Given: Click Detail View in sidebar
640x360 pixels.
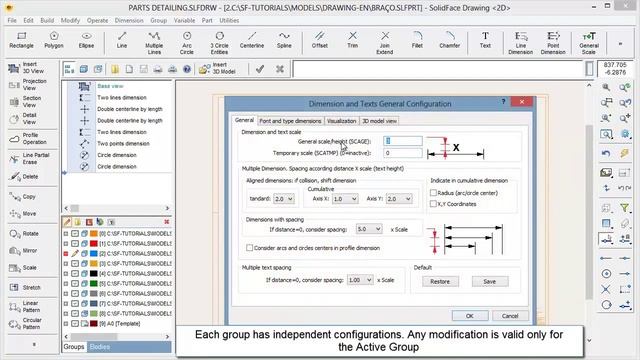Looking at the screenshot, I should click(23, 119).
